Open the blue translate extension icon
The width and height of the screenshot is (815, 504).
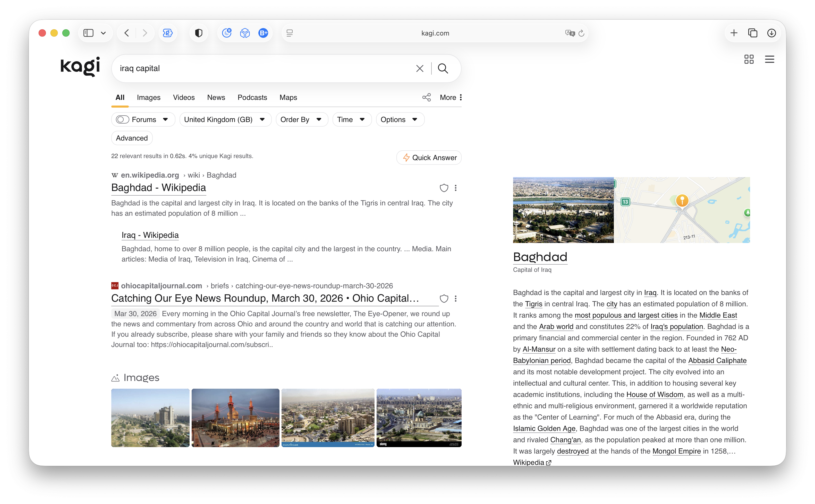pyautogui.click(x=168, y=33)
